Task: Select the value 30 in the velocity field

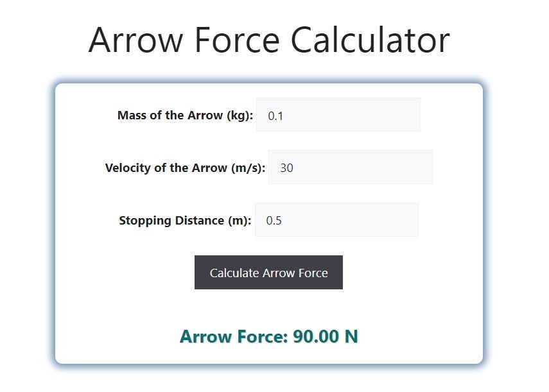Action: [x=288, y=167]
